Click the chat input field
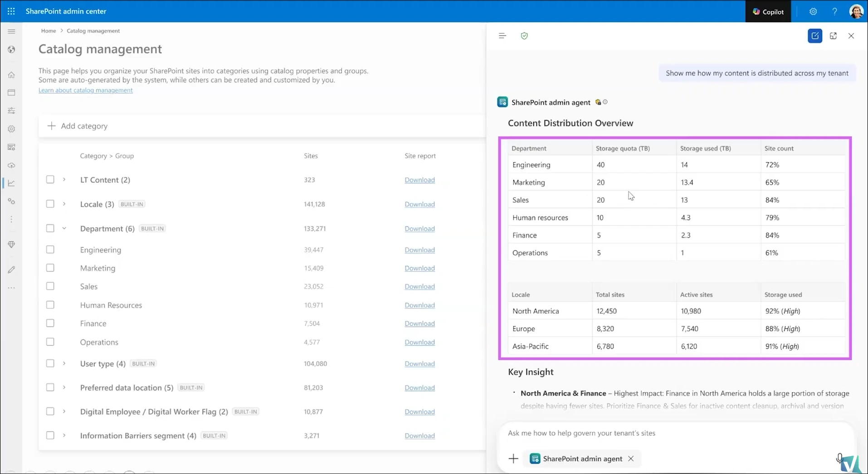 tap(676, 433)
